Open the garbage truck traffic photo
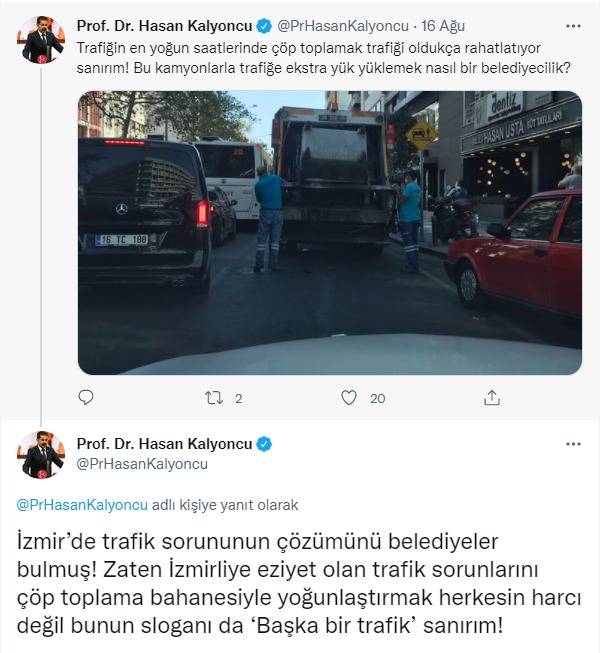Screen dimensions: 602x653 [x=330, y=233]
